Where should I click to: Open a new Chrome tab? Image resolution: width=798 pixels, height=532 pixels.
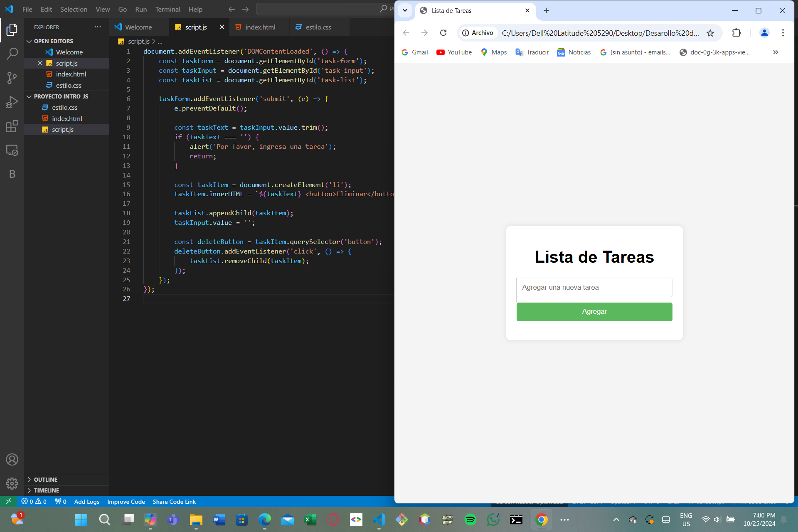(x=546, y=10)
